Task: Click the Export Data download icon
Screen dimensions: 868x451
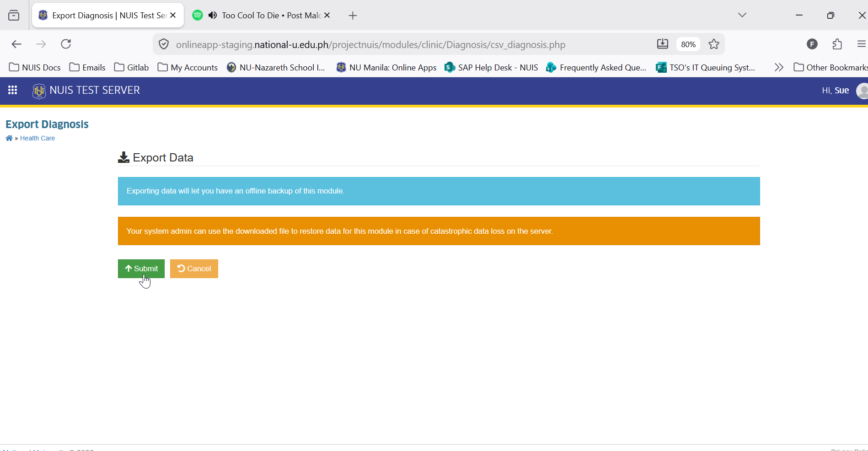Action: pyautogui.click(x=123, y=157)
